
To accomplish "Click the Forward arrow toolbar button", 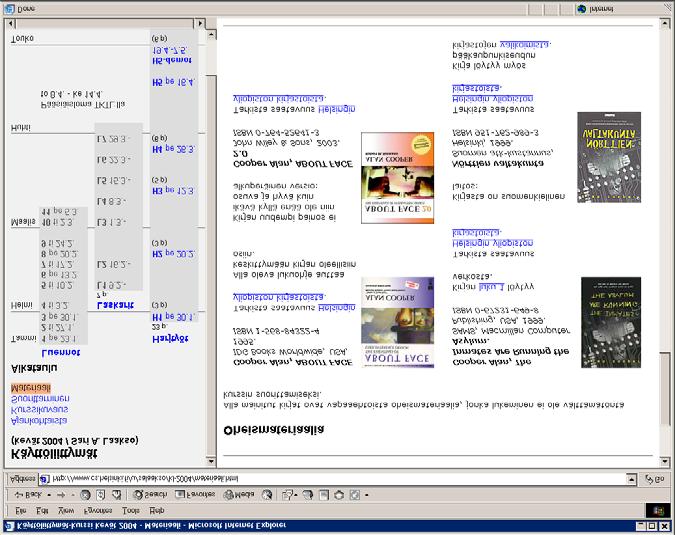I will 61,495.
